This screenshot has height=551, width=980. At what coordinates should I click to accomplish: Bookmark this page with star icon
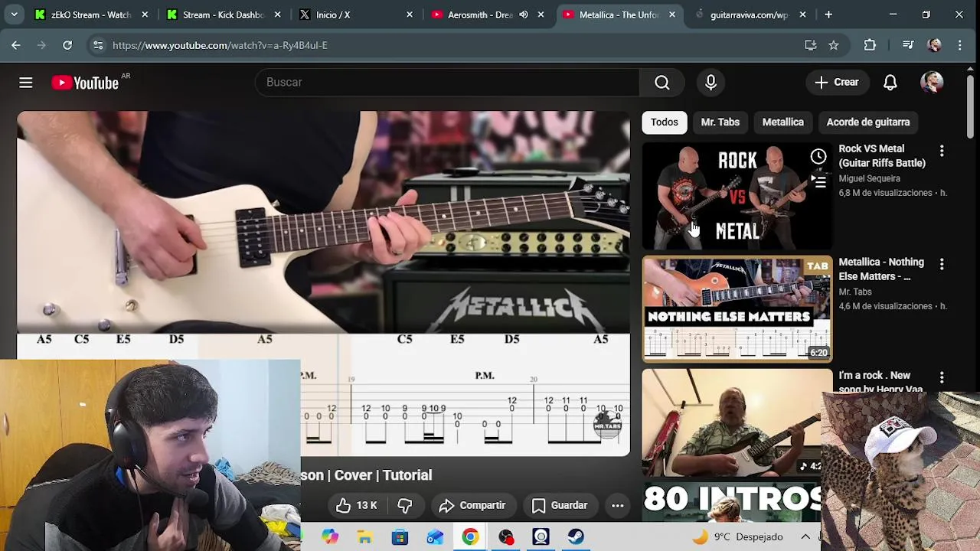pyautogui.click(x=834, y=45)
